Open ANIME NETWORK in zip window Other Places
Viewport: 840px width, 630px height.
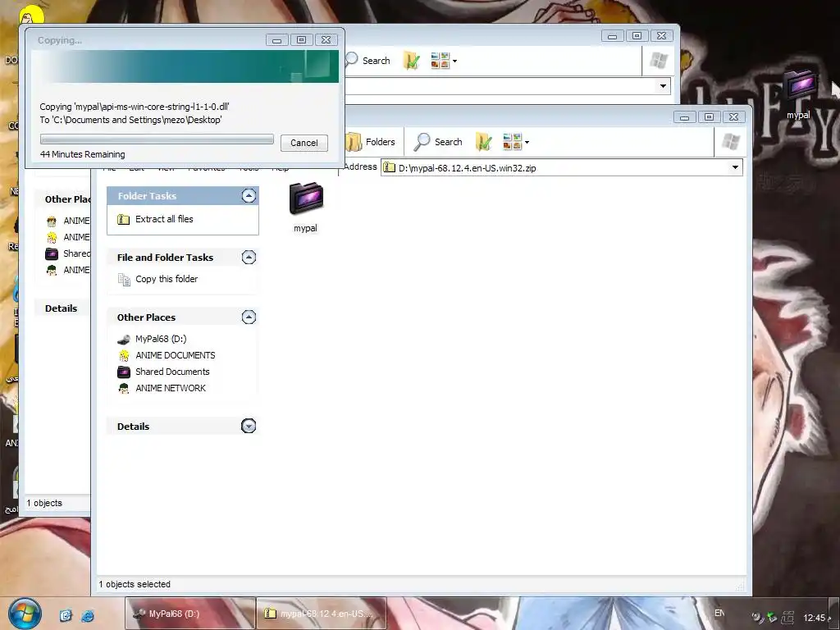pos(171,388)
